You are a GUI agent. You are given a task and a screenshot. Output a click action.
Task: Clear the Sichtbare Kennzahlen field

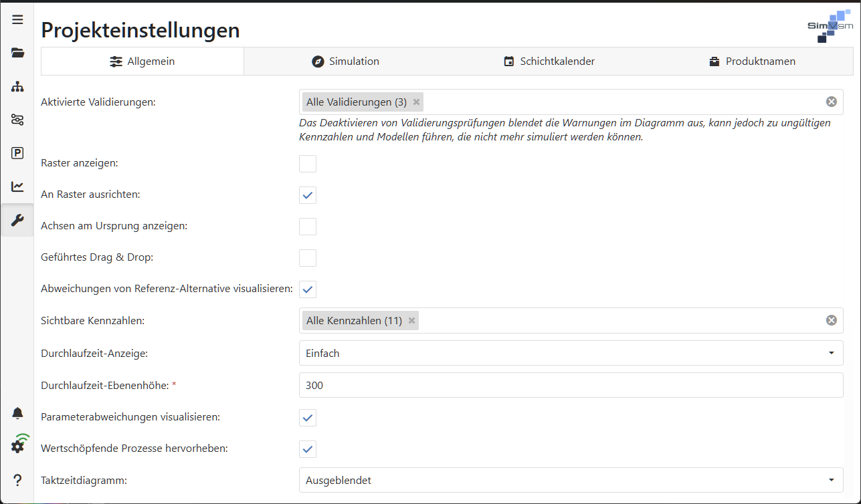(832, 320)
